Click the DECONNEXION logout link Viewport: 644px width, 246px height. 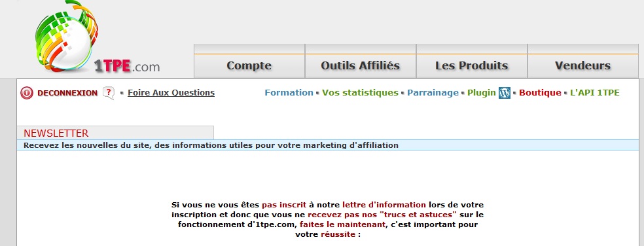click(67, 93)
